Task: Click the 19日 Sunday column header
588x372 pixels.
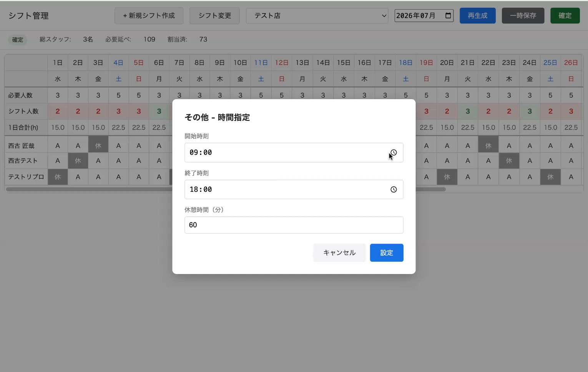Action: (426, 63)
